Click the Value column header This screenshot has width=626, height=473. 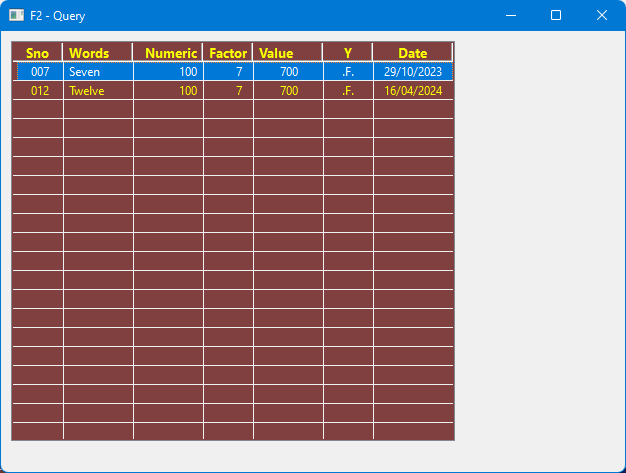click(288, 53)
